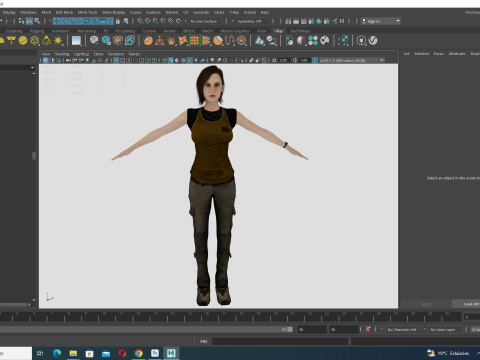Click the V-Ray sun light shelf icon
This screenshot has width=480, height=360.
click(x=58, y=41)
